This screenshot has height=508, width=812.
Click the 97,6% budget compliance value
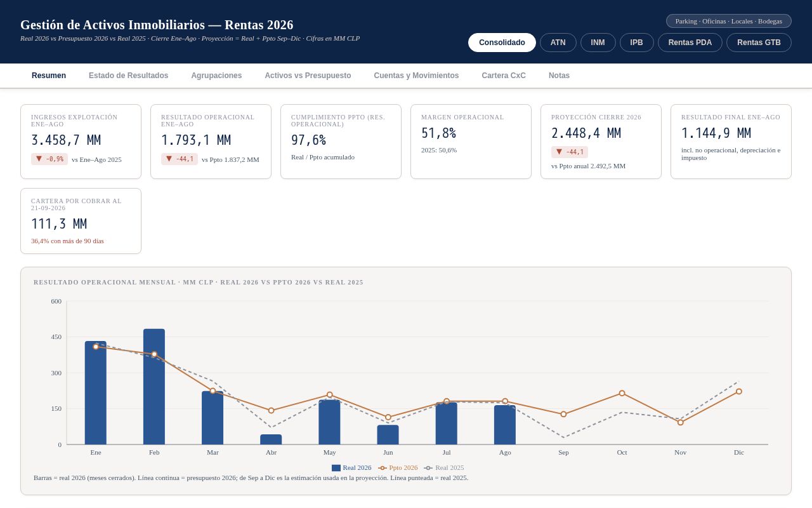coord(308,140)
